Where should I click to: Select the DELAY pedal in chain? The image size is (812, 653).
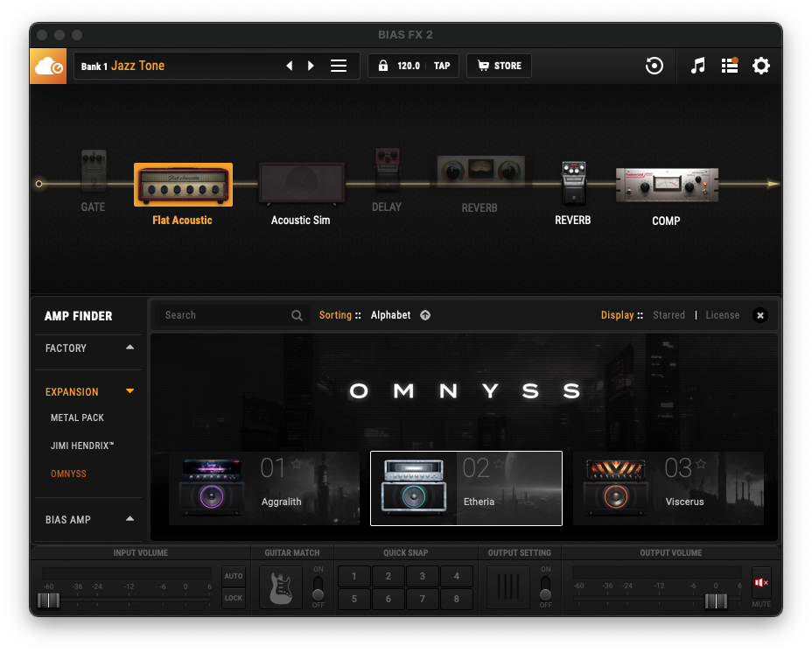(x=388, y=170)
